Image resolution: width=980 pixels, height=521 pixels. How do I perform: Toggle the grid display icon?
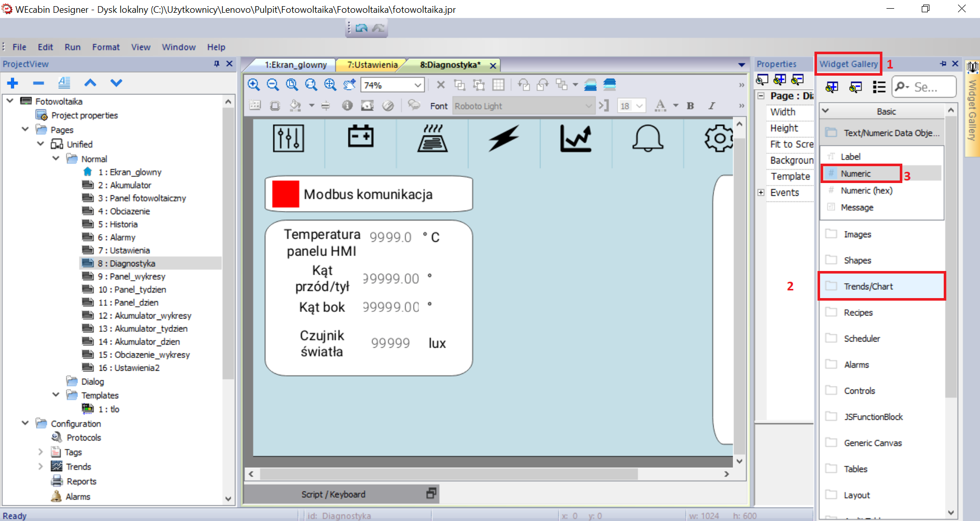coord(498,85)
